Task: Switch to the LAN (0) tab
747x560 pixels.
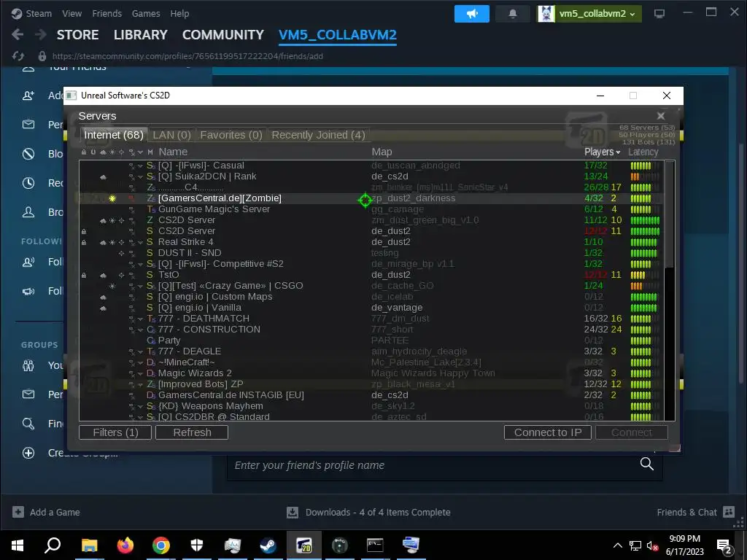Action: pyautogui.click(x=172, y=135)
